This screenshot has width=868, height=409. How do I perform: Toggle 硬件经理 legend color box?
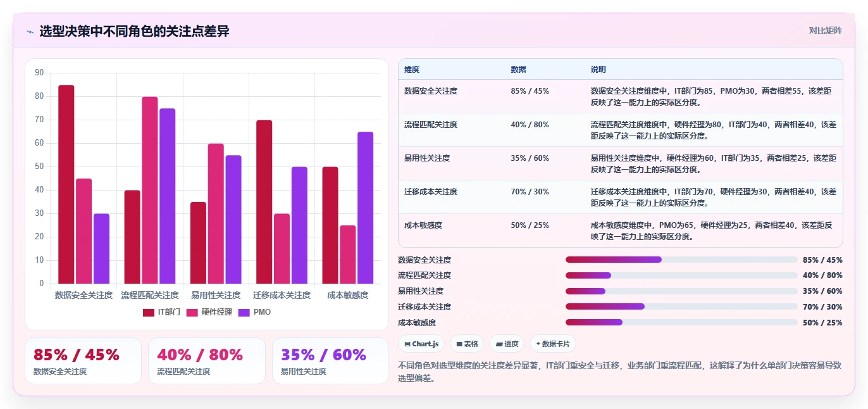(x=192, y=312)
